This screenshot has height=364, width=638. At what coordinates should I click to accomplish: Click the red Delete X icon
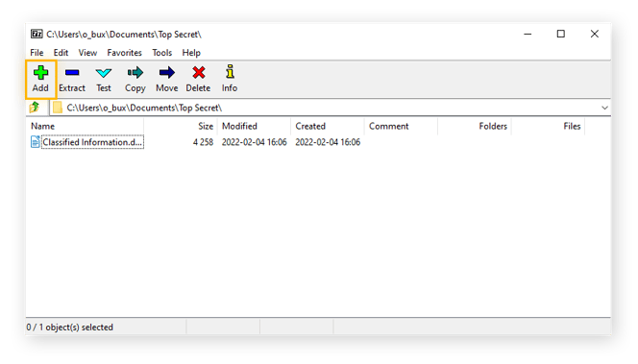[x=199, y=73]
